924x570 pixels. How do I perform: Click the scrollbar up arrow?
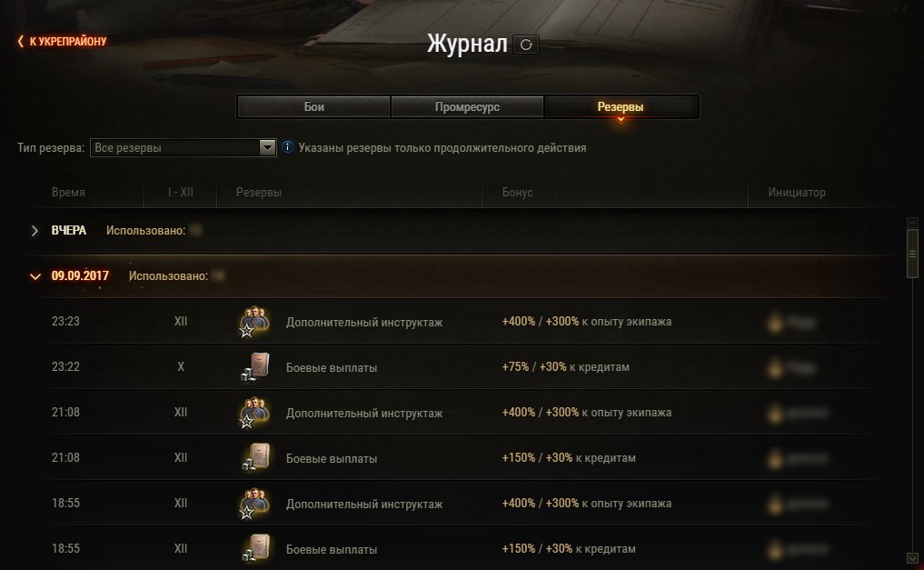[x=912, y=223]
